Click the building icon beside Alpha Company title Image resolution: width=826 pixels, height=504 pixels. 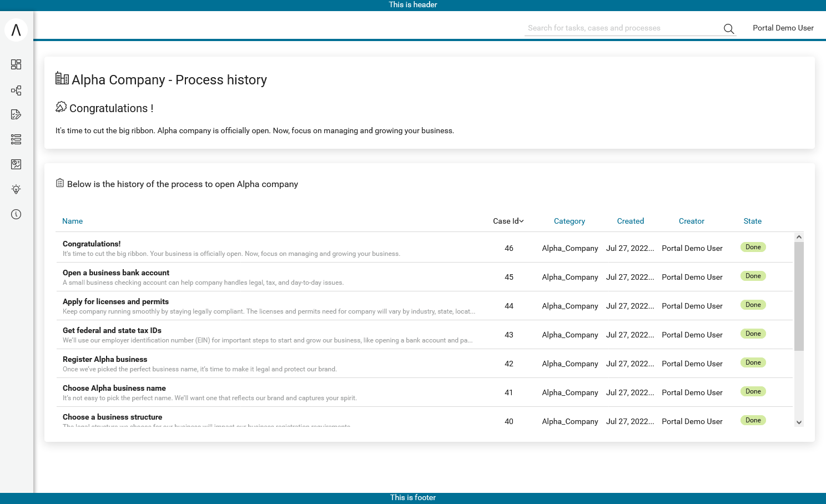coord(62,78)
